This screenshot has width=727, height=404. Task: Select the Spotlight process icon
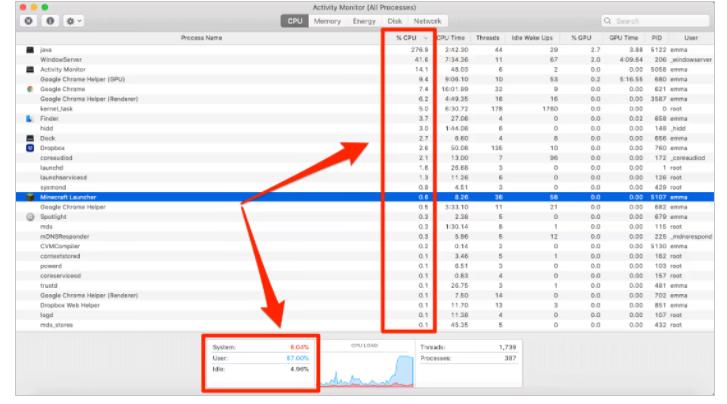(x=30, y=217)
